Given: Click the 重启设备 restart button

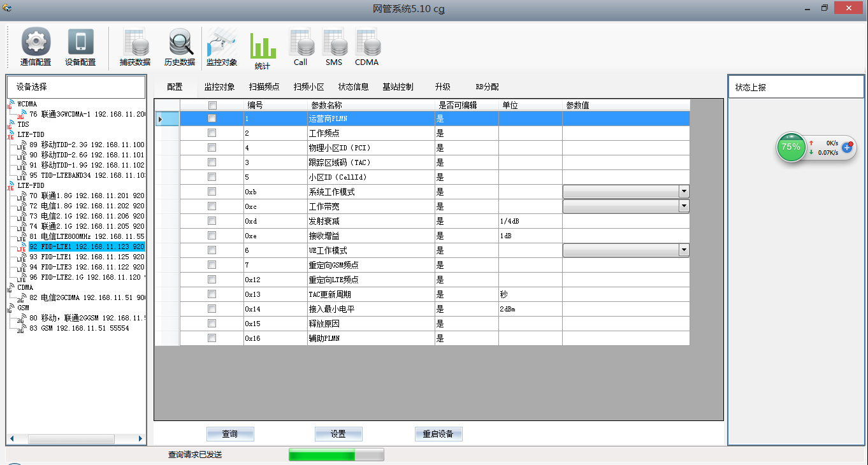Looking at the screenshot, I should [438, 433].
